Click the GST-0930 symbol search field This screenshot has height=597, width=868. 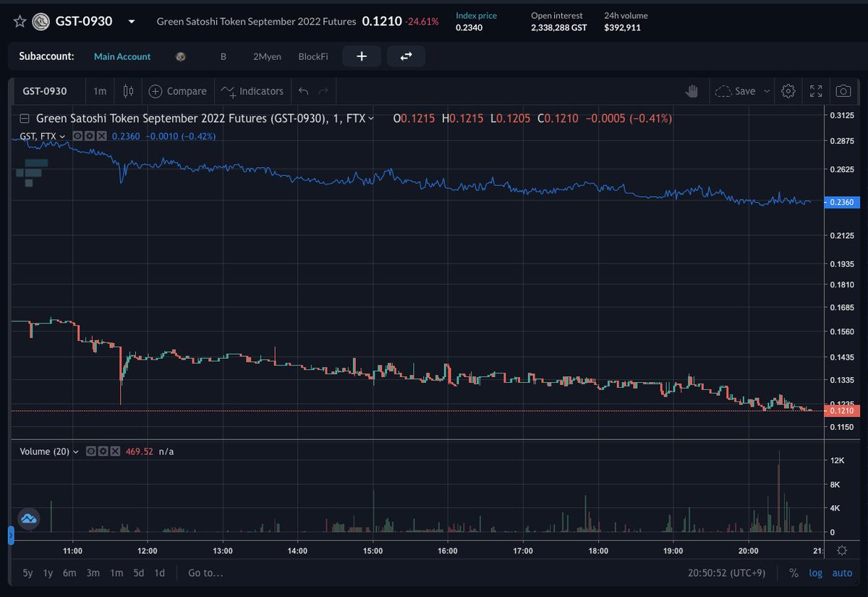coord(45,91)
